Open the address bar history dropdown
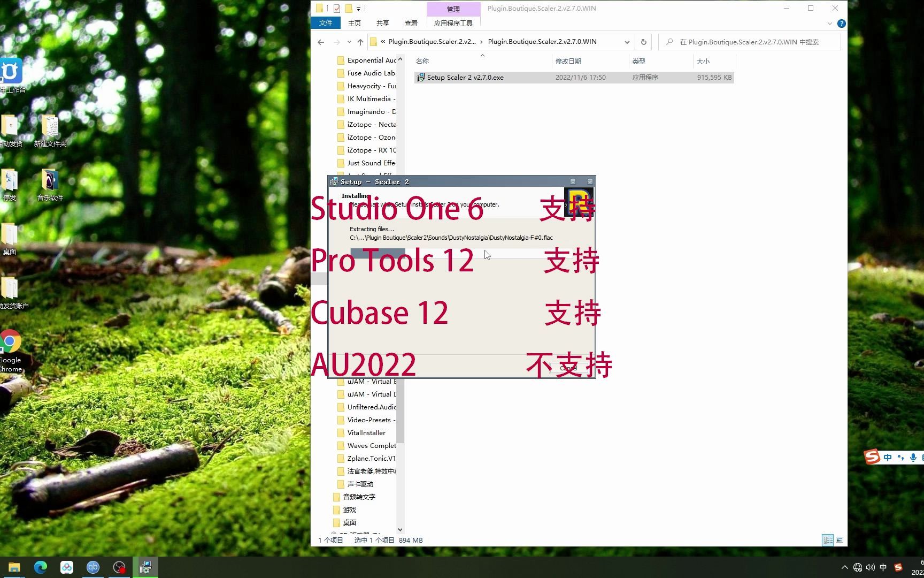 pos(627,42)
